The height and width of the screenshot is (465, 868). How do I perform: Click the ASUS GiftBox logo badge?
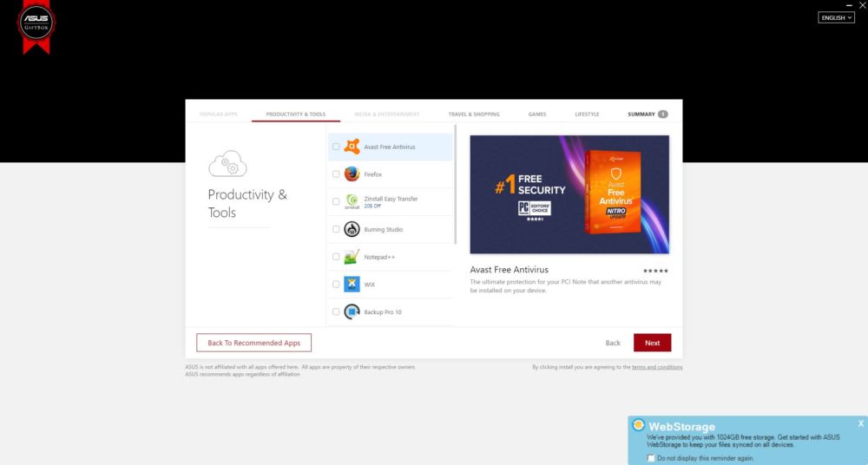pos(36,25)
